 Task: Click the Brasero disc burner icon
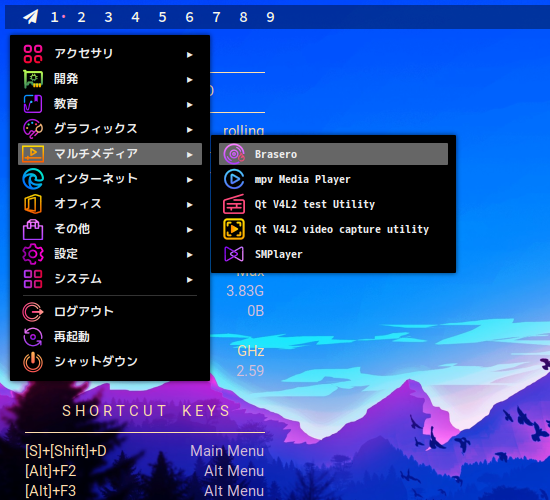pos(234,154)
